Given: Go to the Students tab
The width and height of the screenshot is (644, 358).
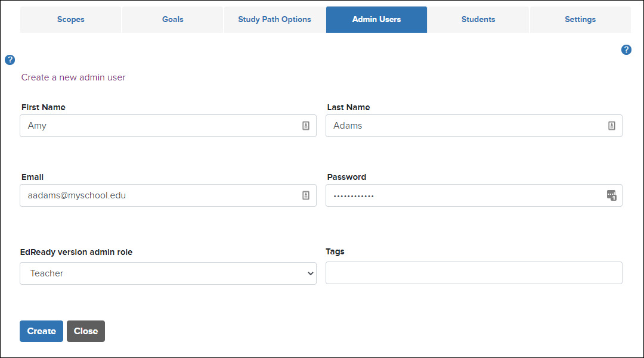Looking at the screenshot, I should coord(478,19).
